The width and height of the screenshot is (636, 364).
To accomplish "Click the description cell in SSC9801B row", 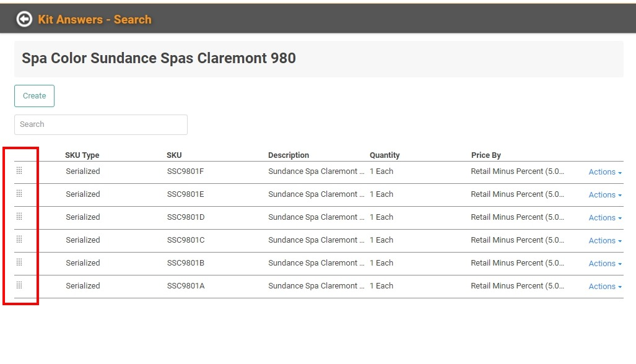I will coord(316,263).
